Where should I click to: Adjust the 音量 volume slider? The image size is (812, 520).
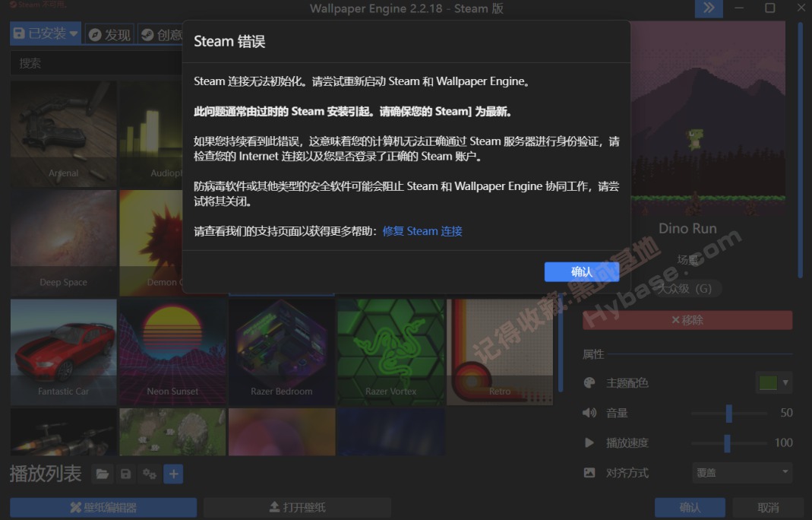coord(728,414)
